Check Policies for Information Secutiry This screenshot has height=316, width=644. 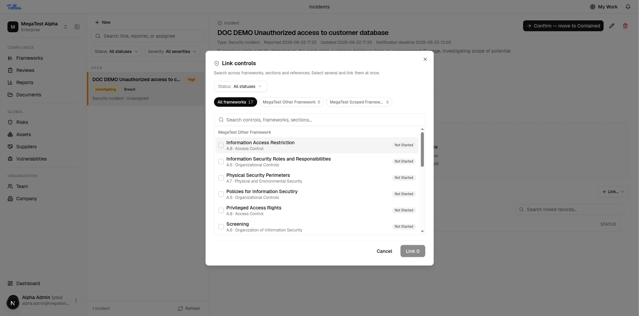coord(221,194)
